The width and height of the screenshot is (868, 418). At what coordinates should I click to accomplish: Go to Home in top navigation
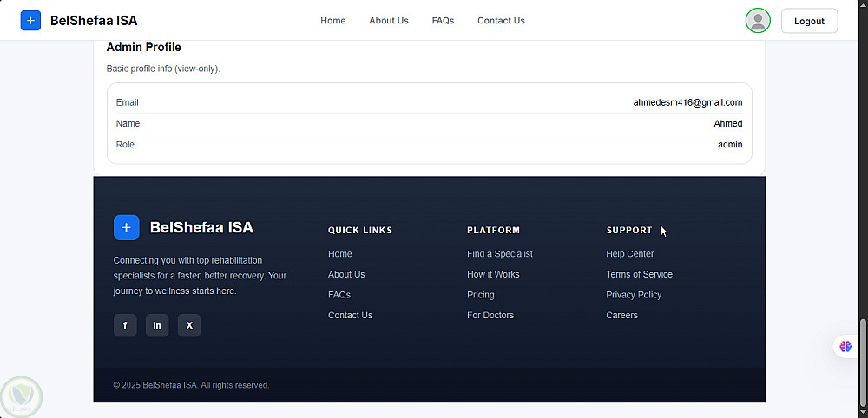pos(333,21)
